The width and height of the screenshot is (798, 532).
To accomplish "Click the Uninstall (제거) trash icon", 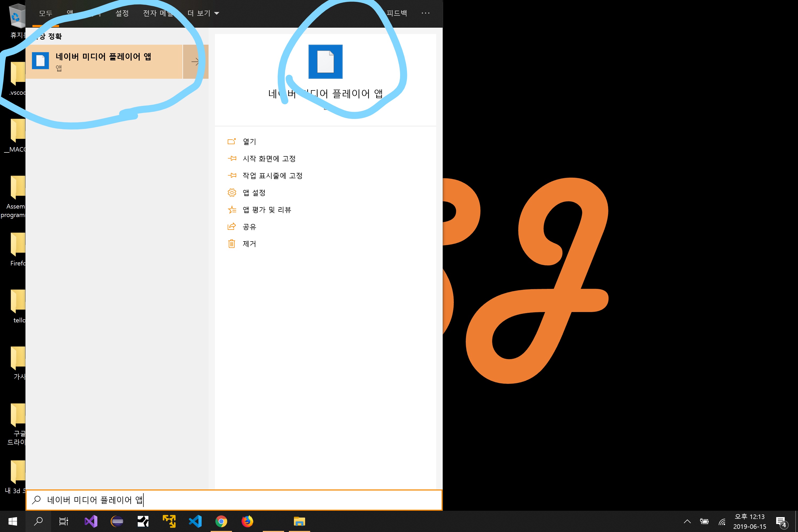I will pos(232,244).
